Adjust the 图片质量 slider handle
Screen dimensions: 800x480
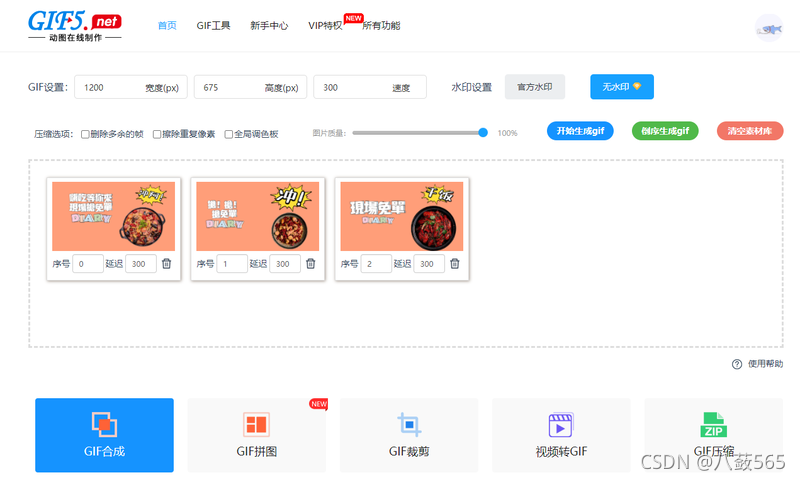pos(483,133)
